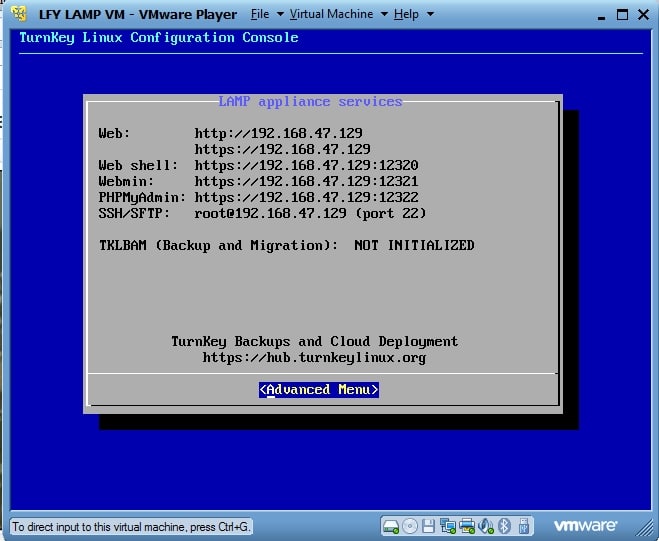Open the Help menu
The image size is (659, 541).
coord(406,14)
